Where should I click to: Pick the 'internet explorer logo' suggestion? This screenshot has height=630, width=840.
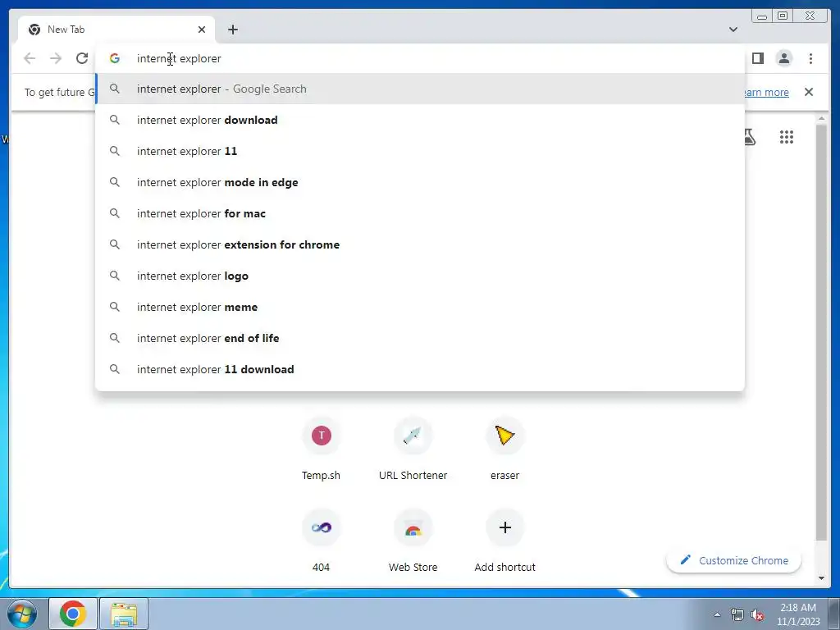pyautogui.click(x=420, y=276)
